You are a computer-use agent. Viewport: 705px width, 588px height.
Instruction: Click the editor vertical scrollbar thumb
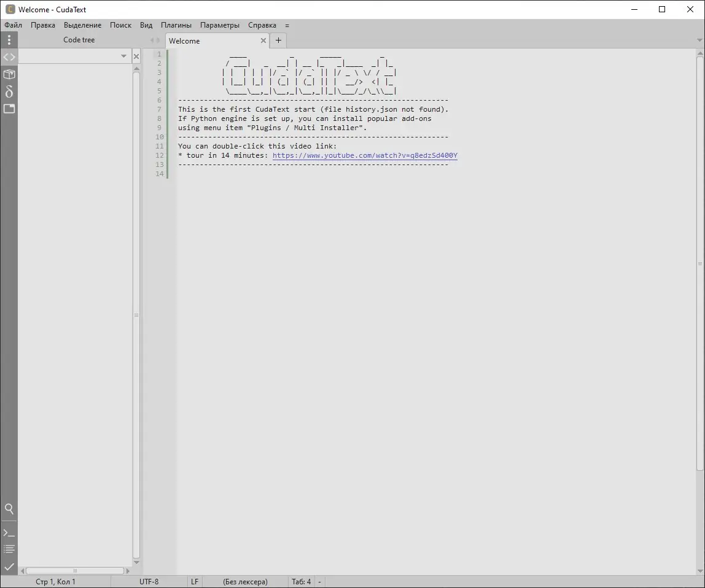(x=700, y=263)
